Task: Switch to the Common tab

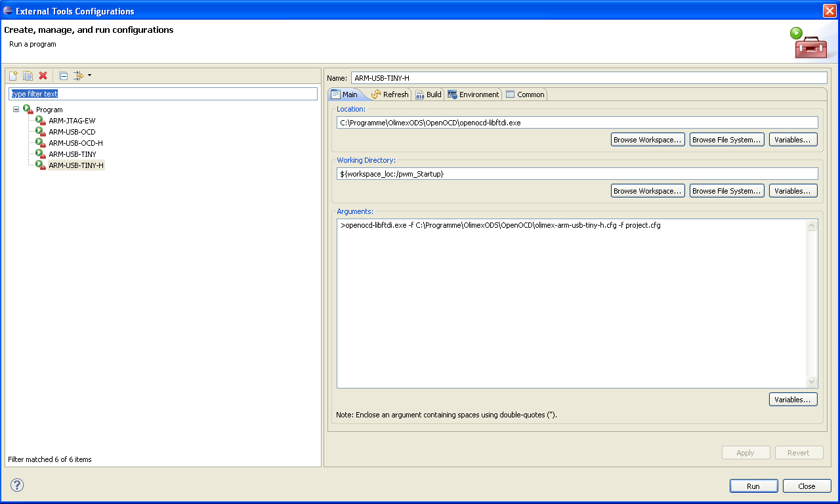Action: click(525, 94)
